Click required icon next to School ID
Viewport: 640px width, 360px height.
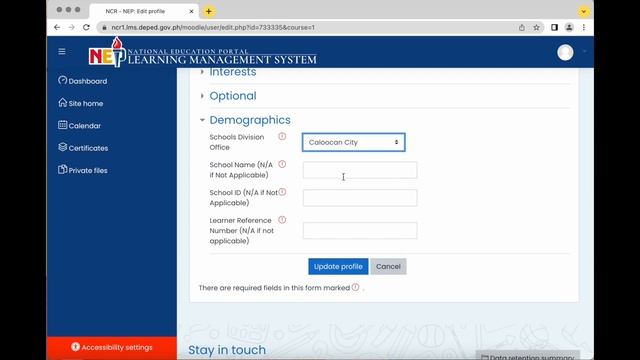point(282,192)
